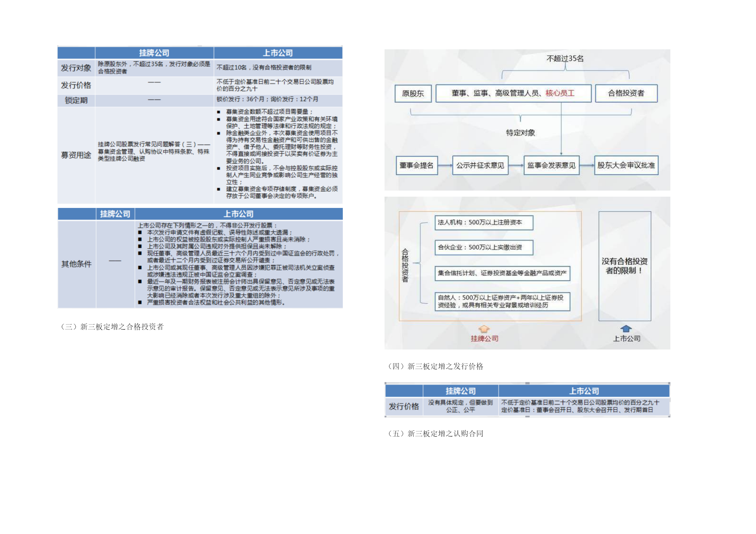756x534 pixels.
Task: Click box 集合信托计划、证券投资基金等金融产品或资产
Action: 502,273
